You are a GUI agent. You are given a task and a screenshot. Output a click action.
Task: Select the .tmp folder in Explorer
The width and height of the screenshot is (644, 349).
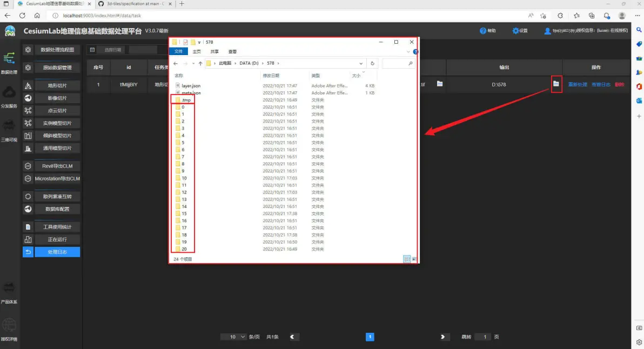(186, 100)
